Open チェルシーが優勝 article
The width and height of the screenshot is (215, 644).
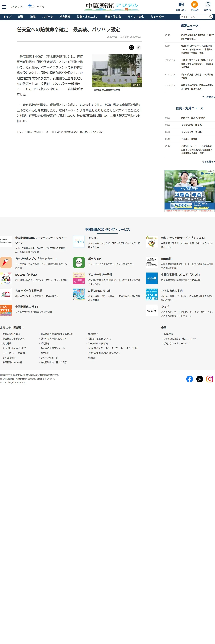[x=189, y=139]
